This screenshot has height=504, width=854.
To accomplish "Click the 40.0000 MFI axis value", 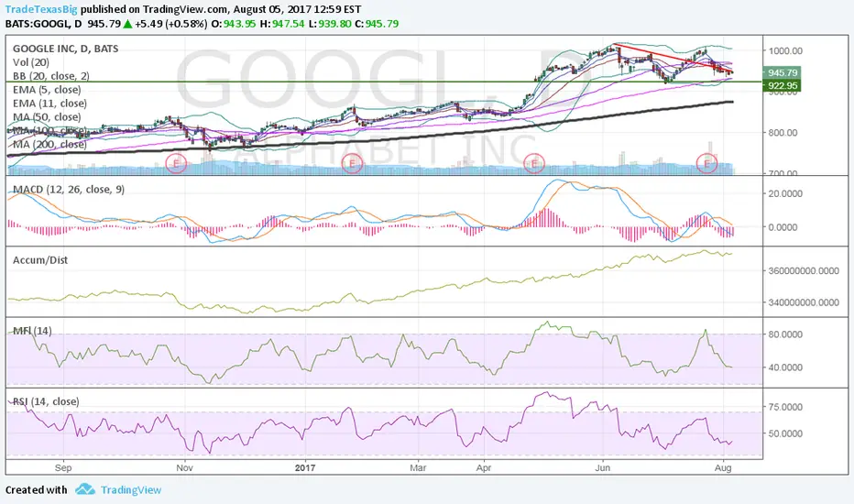I will coord(785,367).
